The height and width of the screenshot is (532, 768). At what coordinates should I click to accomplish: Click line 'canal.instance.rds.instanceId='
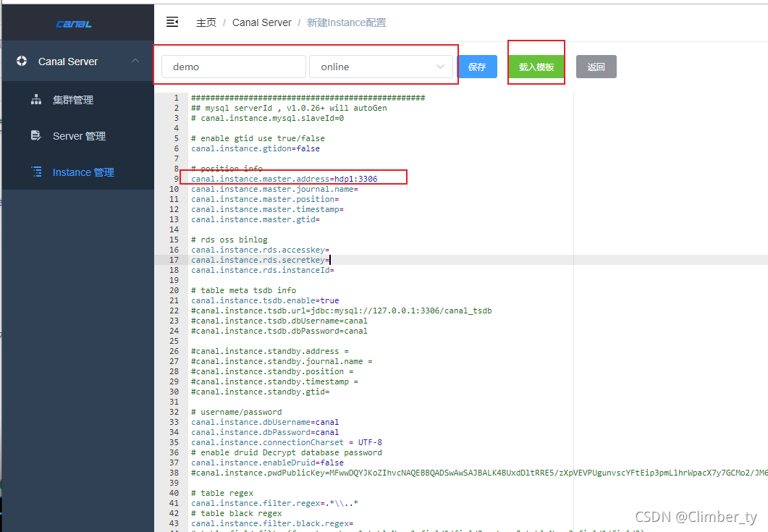(263, 270)
